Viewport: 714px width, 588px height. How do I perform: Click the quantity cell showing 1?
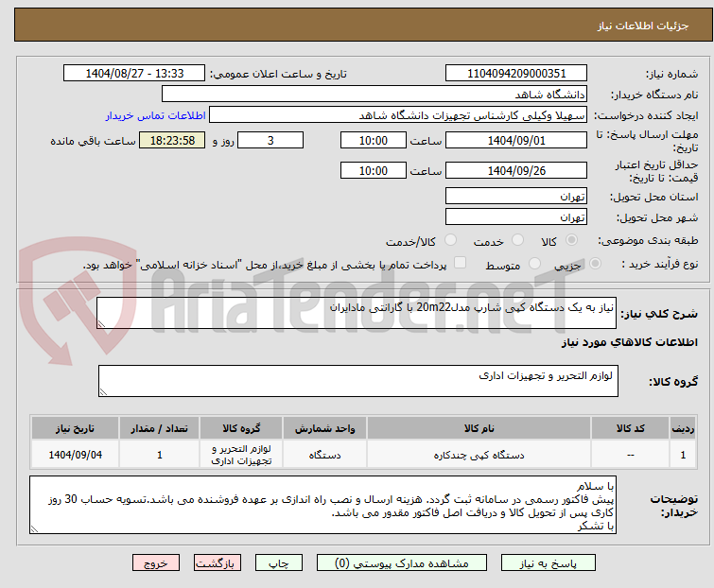160,455
